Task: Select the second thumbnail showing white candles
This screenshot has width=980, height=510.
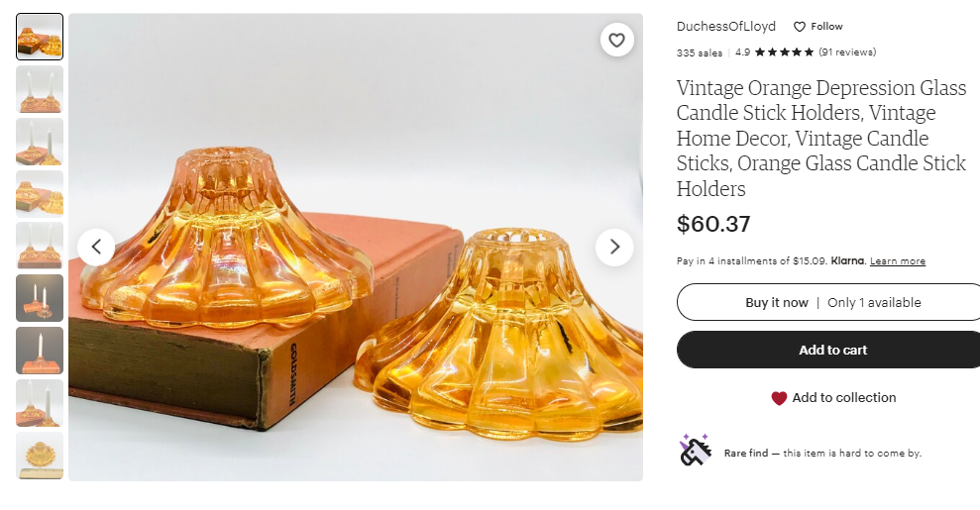Action: [x=40, y=89]
